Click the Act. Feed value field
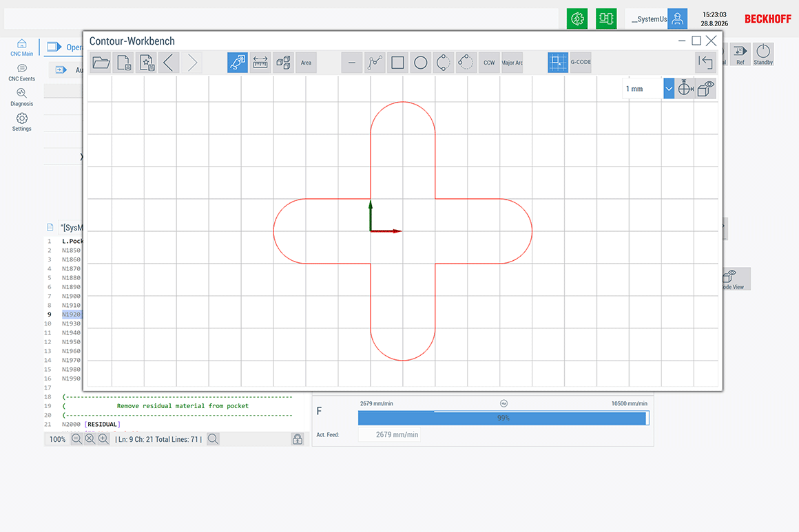This screenshot has width=799, height=532. click(389, 435)
